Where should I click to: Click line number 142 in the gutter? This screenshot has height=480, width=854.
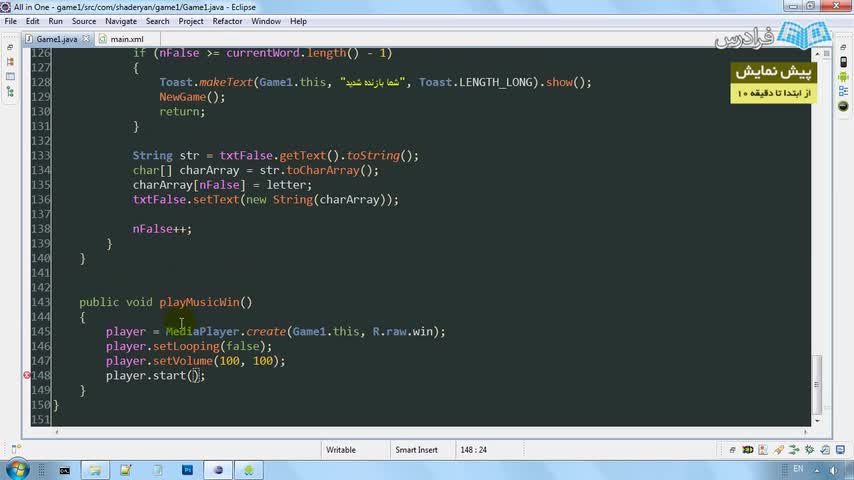(41, 288)
